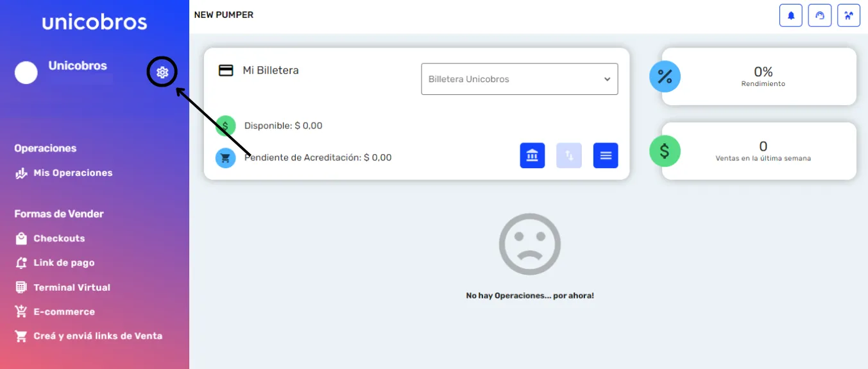868x369 pixels.
Task: Click the shopping bag icon beside Checkouts
Action: coord(21,239)
